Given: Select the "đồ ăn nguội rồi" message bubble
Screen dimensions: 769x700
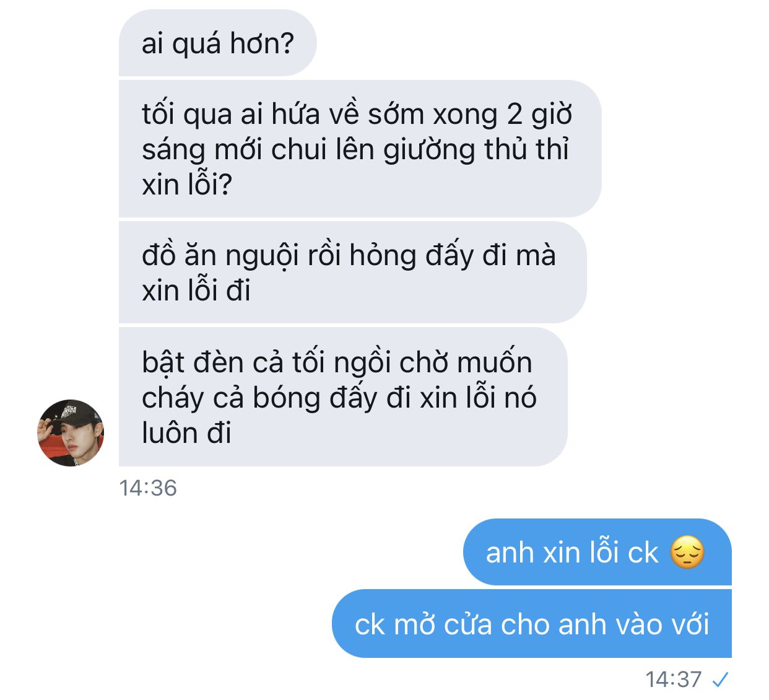Looking at the screenshot, I should click(352, 273).
